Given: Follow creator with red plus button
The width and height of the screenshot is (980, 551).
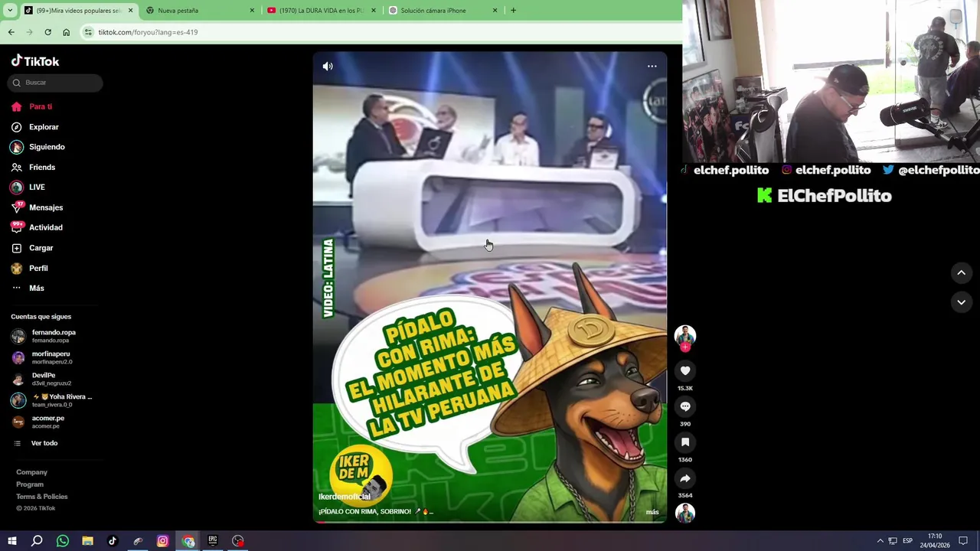Looking at the screenshot, I should (x=685, y=347).
